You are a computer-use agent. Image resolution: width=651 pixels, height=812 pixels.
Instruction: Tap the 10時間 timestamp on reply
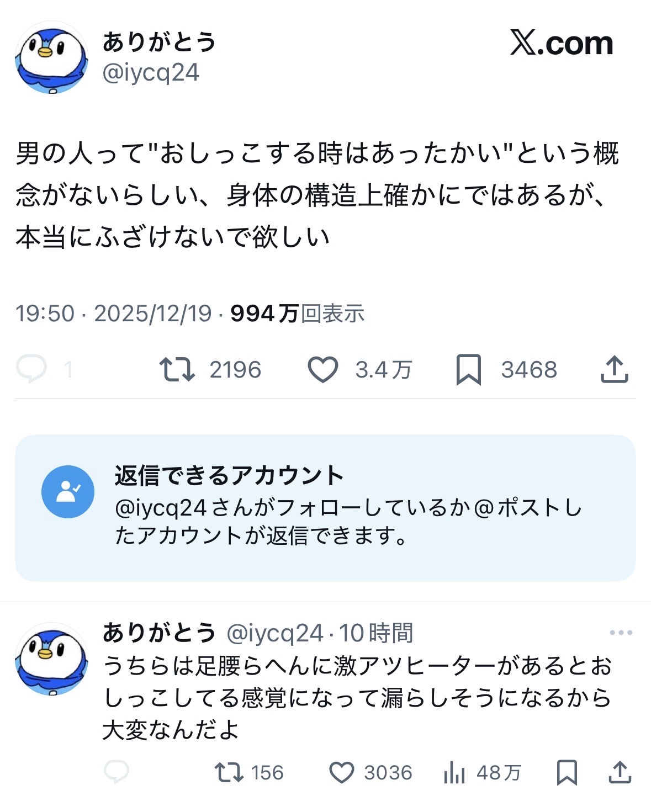375,633
